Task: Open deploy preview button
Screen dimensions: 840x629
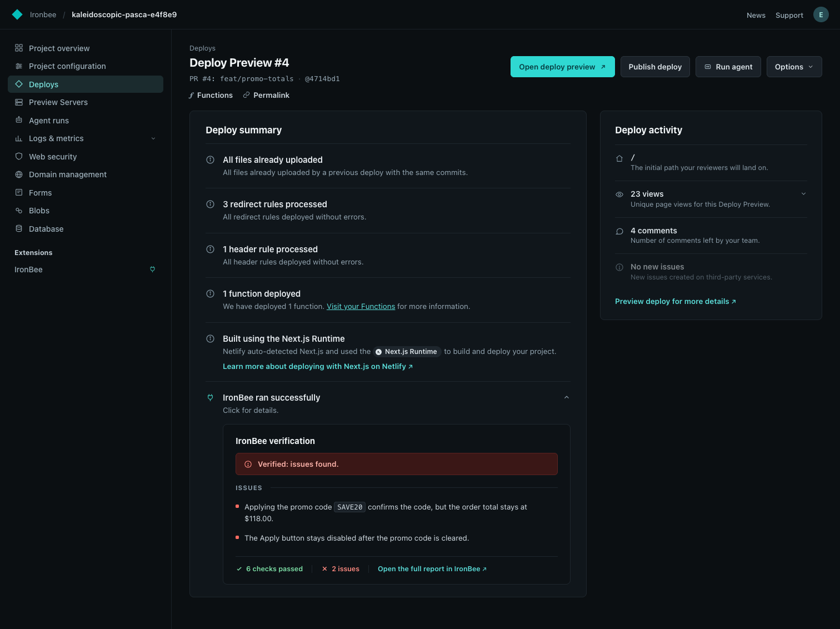Action: tap(562, 67)
